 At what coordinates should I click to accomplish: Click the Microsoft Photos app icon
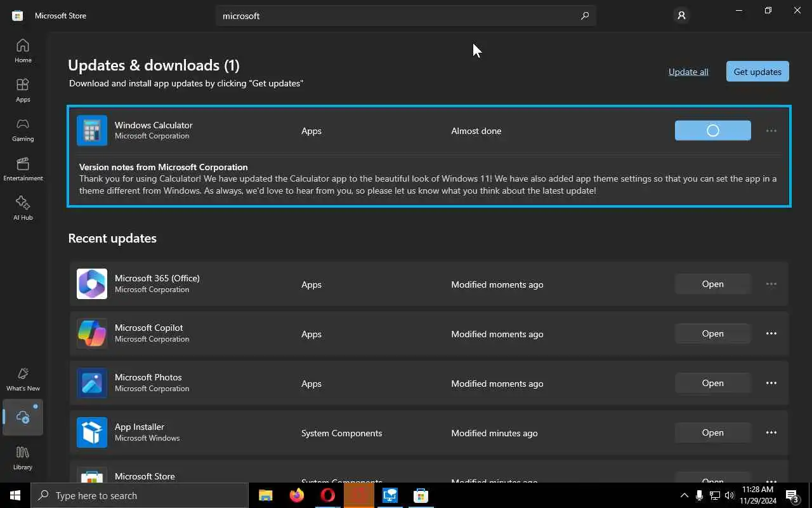point(92,383)
